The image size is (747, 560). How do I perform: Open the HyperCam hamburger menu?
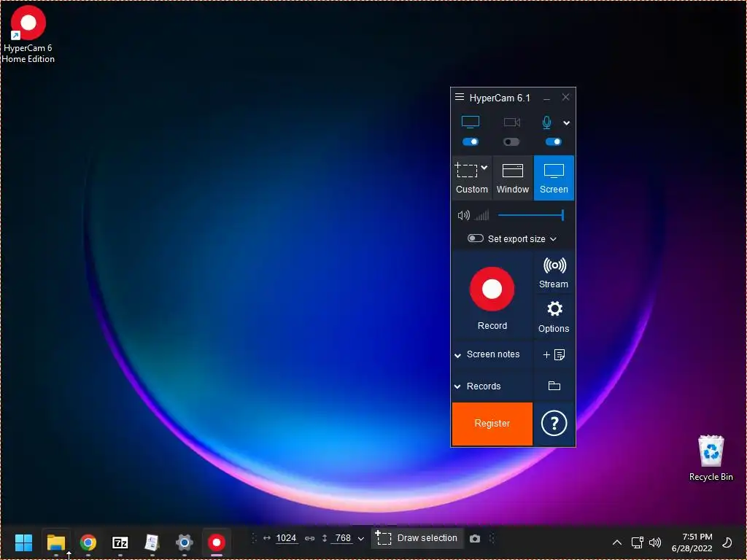[460, 97]
